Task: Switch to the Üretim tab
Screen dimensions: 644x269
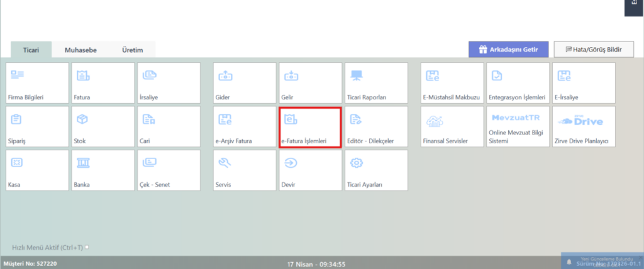Action: click(x=132, y=50)
